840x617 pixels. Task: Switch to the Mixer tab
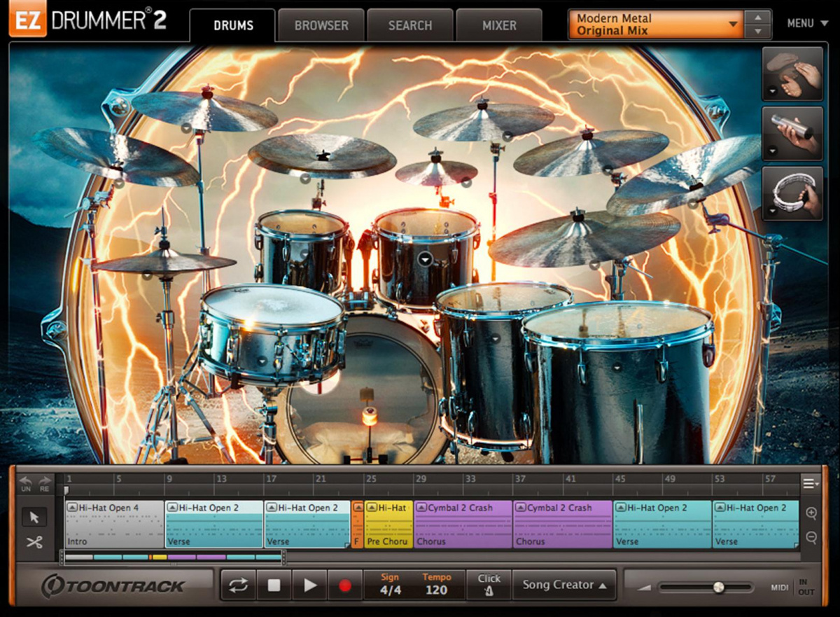(x=498, y=25)
